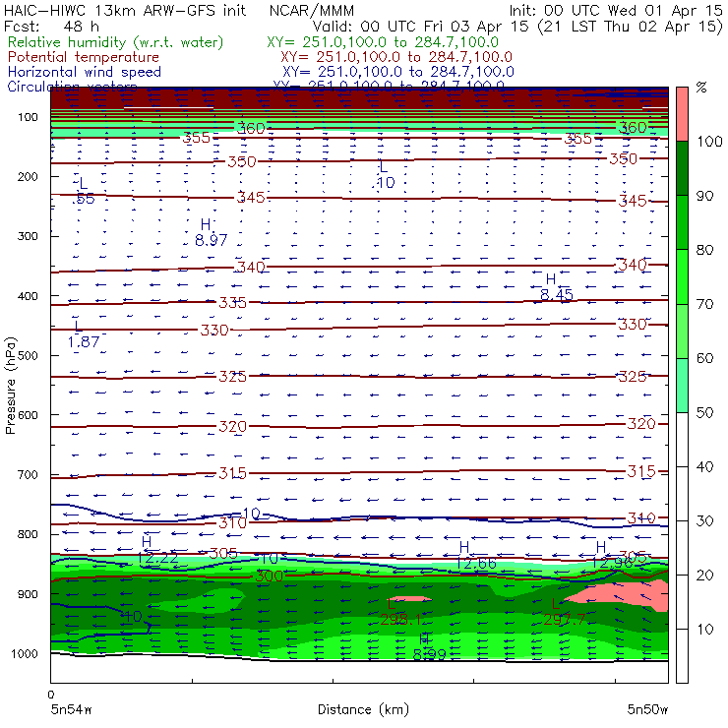728x728 pixels.
Task: Click the 'Pressure (hPa)' axis title
Action: click(11, 386)
